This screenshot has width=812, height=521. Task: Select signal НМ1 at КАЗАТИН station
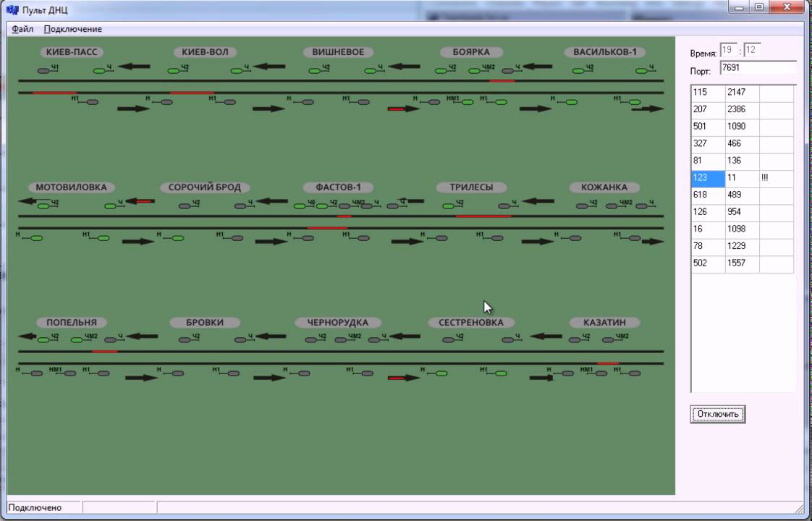[601, 373]
